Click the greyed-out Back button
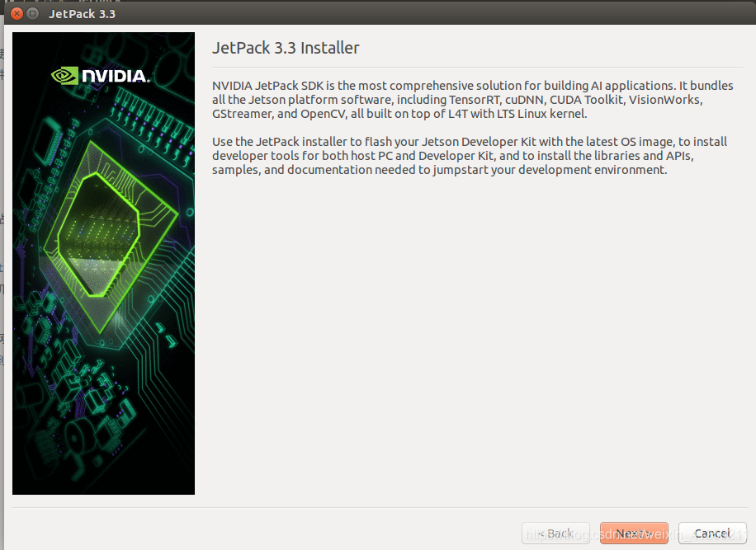Image resolution: width=756 pixels, height=550 pixels. 555,534
